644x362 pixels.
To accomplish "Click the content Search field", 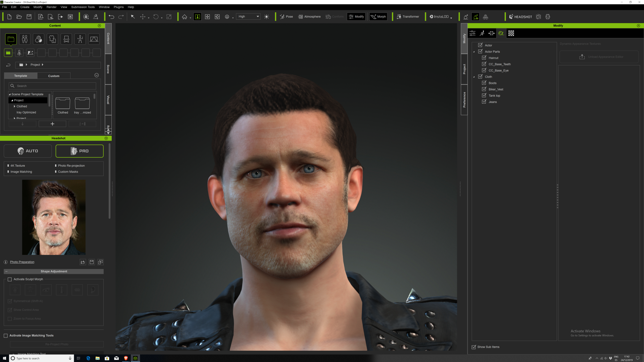I will 52,86.
